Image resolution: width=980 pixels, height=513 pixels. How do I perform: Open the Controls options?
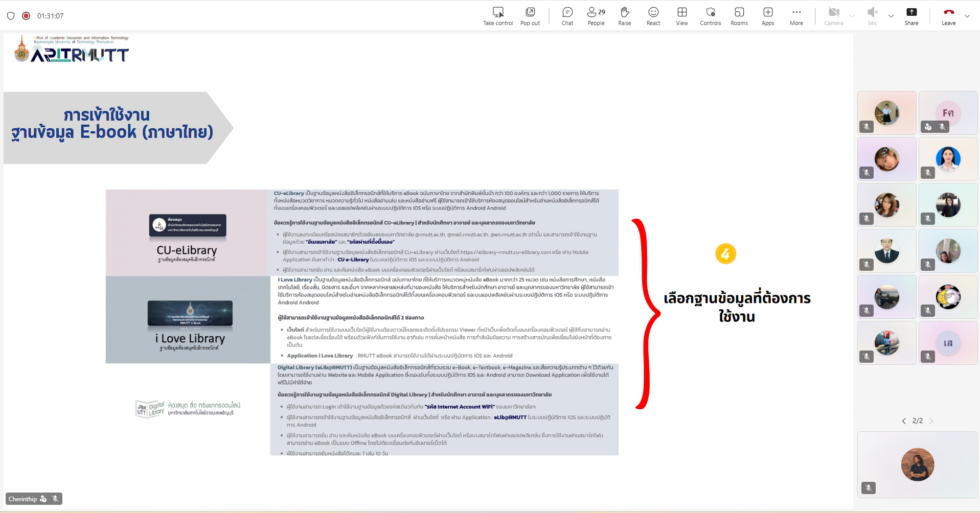click(x=710, y=16)
